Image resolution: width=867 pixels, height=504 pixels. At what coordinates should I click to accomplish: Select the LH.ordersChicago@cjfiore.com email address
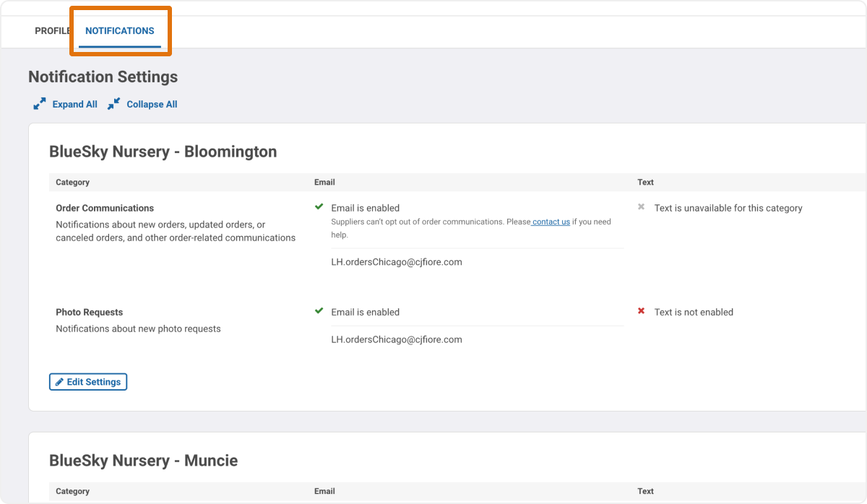(x=396, y=261)
